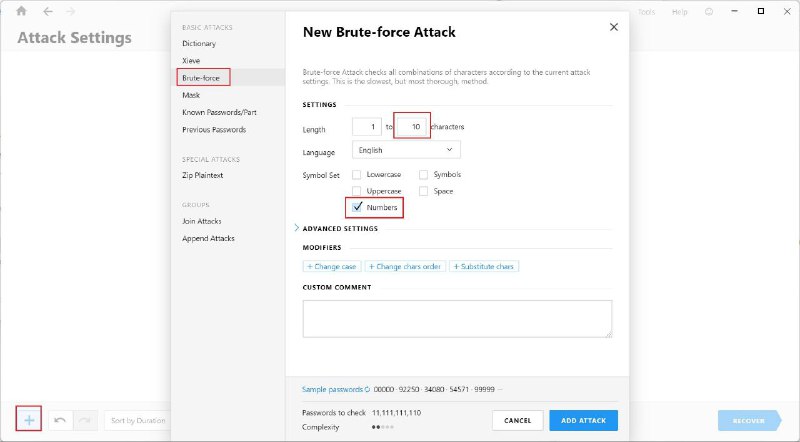Refresh the sample passwords icon
Viewport: 800px width, 442px height.
367,389
